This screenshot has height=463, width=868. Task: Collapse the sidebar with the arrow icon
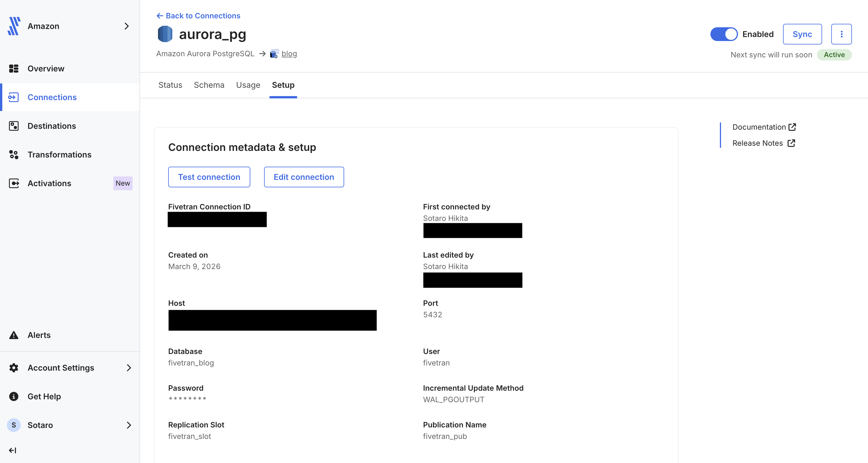tap(12, 450)
